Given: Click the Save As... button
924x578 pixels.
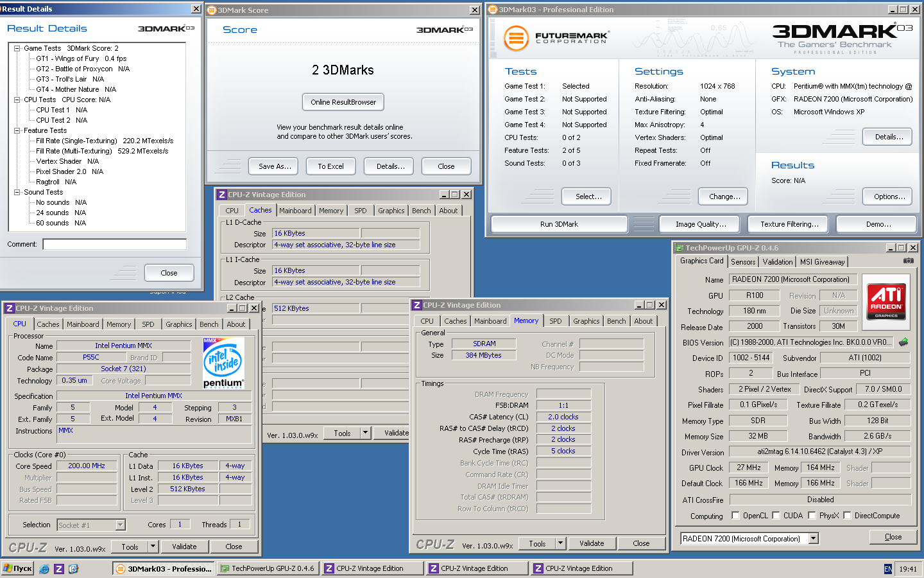Looking at the screenshot, I should click(x=275, y=166).
